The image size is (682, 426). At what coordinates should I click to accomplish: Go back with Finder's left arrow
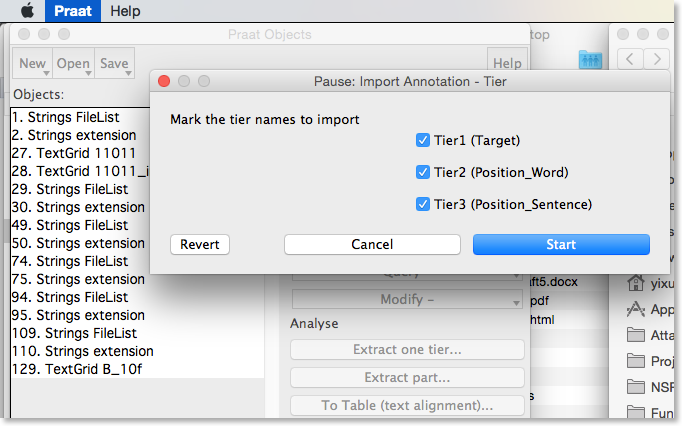[x=629, y=59]
